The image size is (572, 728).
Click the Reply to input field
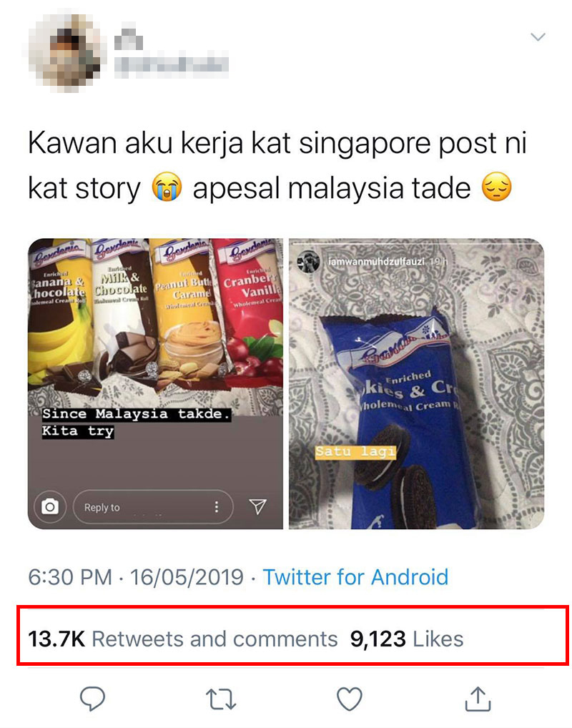153,506
